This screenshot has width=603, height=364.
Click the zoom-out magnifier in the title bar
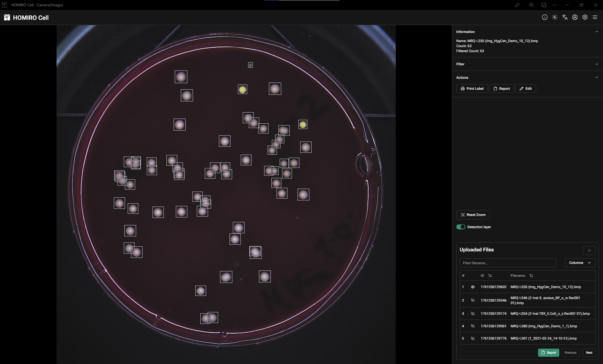531,5
